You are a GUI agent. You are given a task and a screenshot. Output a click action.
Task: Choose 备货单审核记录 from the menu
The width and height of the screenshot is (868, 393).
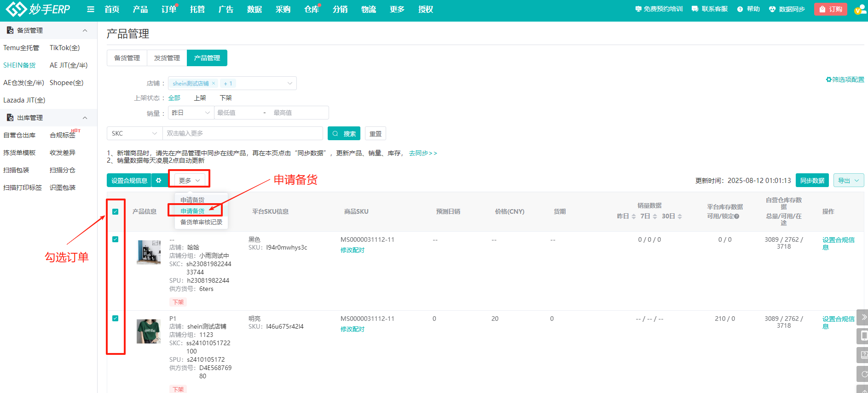[201, 222]
